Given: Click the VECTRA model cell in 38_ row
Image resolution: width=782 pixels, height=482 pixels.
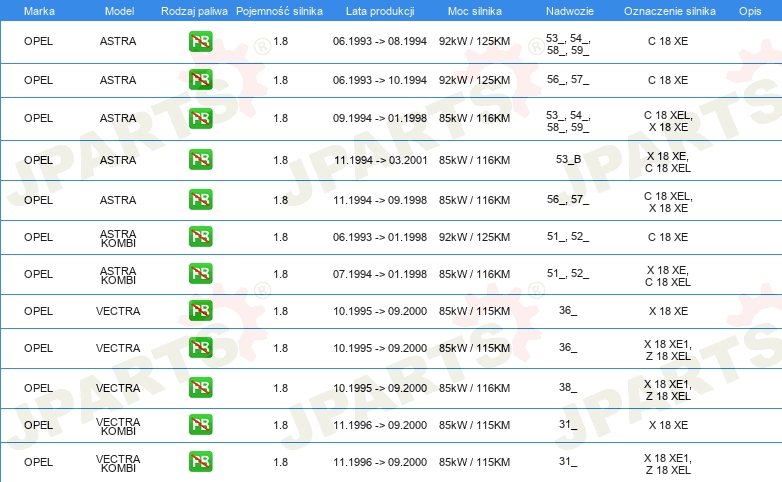Looking at the screenshot, I should coord(118,388).
